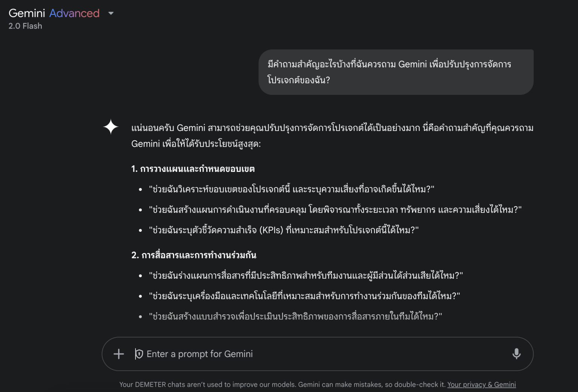Click the Gemini sparkle icon beside the response
Image resolution: width=578 pixels, height=392 pixels.
pos(111,127)
